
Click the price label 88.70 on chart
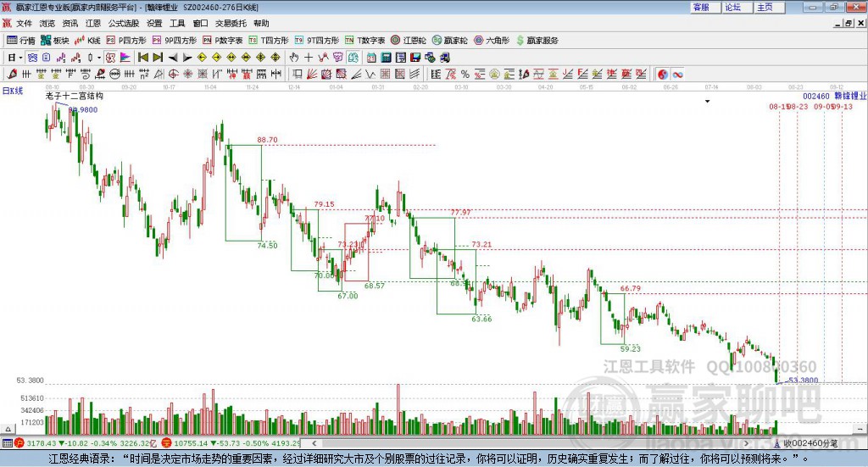point(267,140)
